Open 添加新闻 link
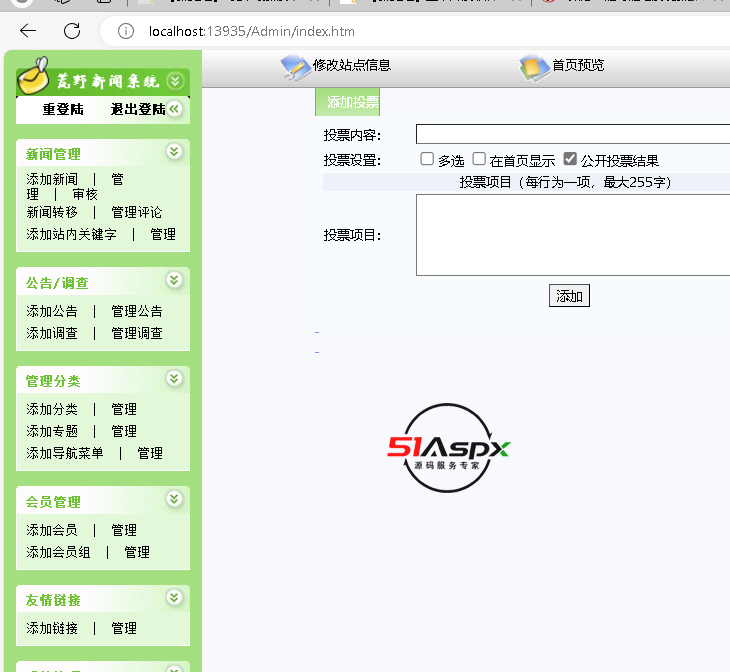The width and height of the screenshot is (730, 672). pyautogui.click(x=52, y=179)
